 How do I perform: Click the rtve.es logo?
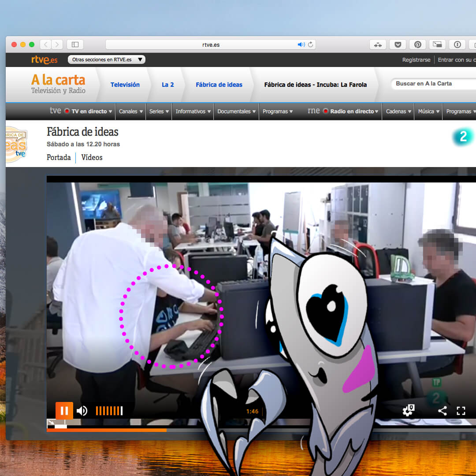pos(45,60)
